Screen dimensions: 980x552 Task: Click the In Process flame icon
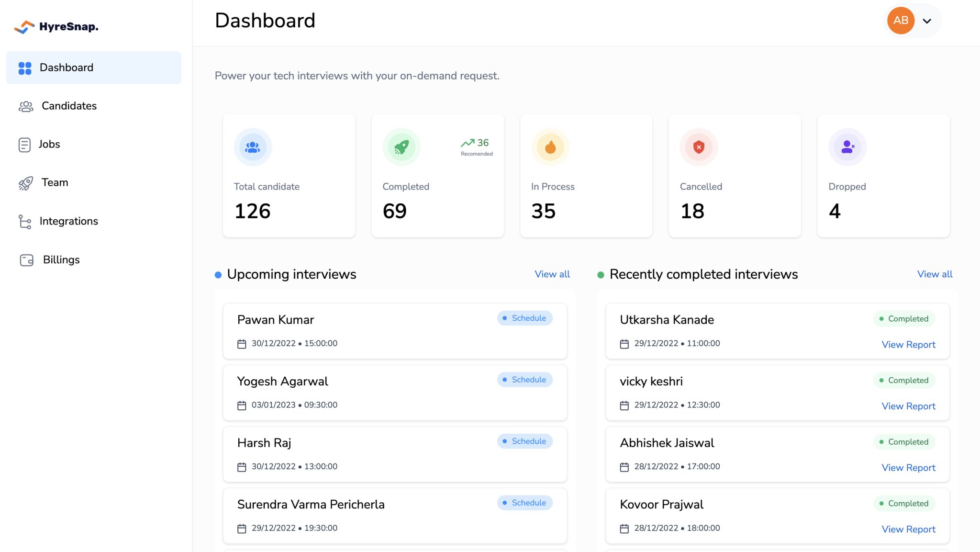pos(550,147)
